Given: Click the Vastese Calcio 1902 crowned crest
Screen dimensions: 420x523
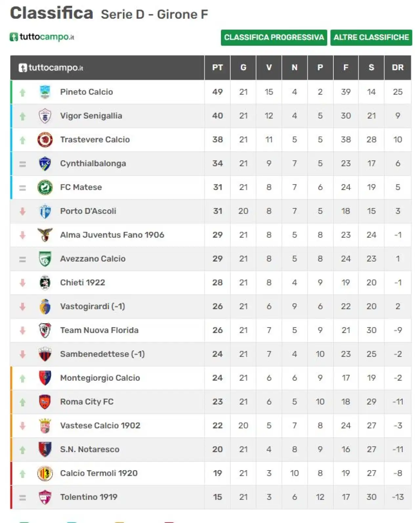Looking at the screenshot, I should coord(45,426).
